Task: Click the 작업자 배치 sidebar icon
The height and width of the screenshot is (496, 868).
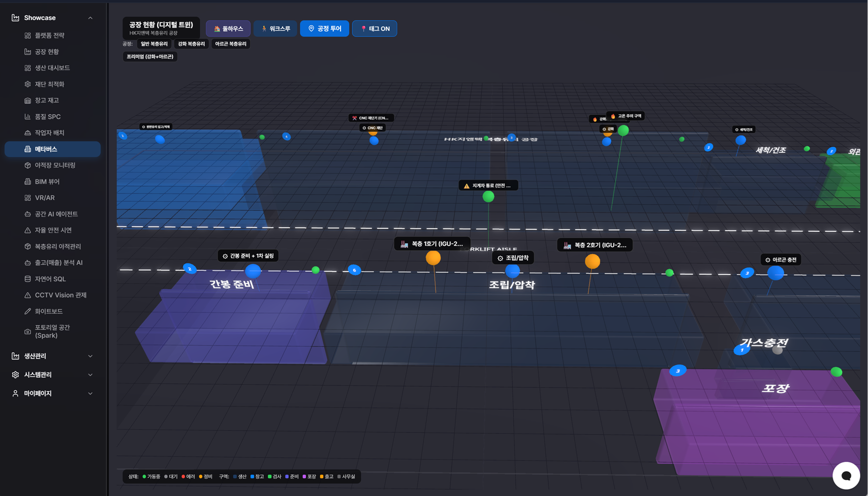Action: point(28,133)
